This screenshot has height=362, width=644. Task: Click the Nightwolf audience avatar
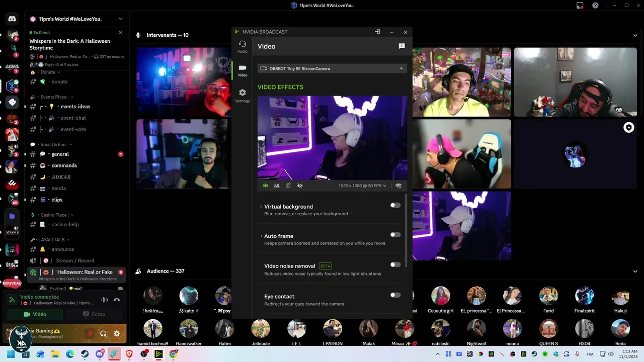tap(476, 329)
